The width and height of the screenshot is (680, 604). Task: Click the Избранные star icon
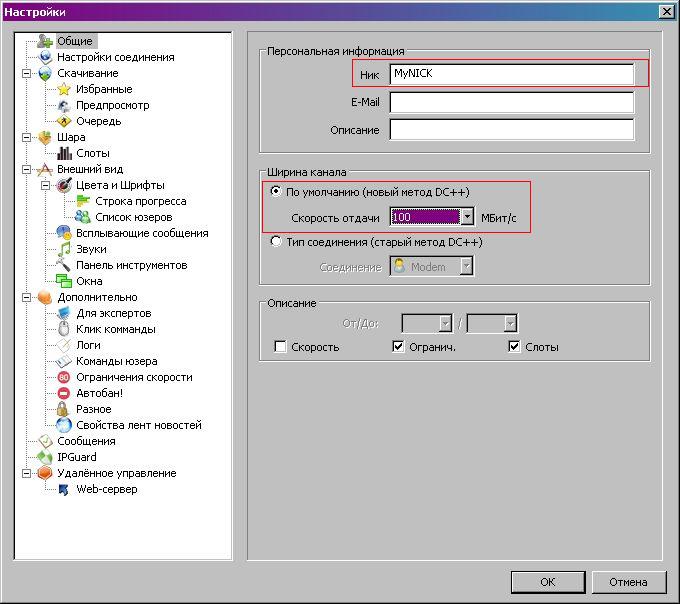pyautogui.click(x=64, y=89)
